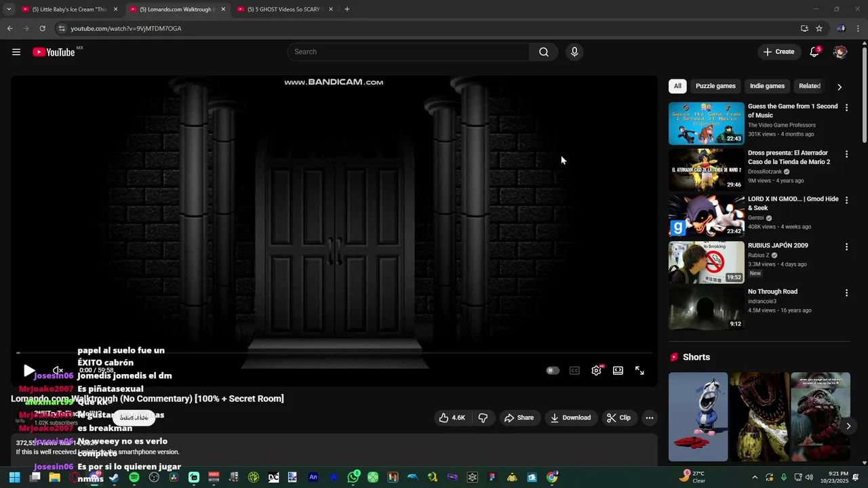Open options for Dross presenta video
This screenshot has width=868, height=488.
point(846,155)
